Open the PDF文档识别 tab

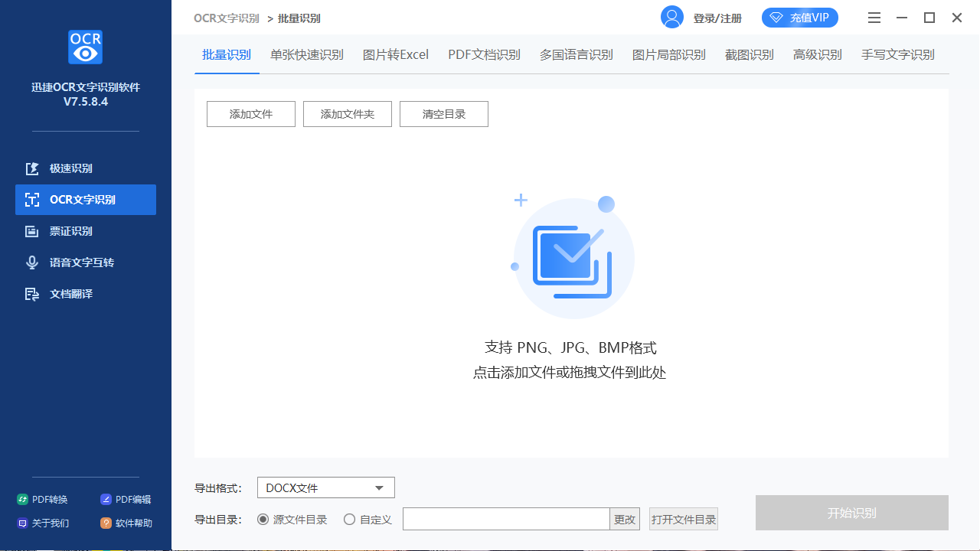(x=484, y=55)
